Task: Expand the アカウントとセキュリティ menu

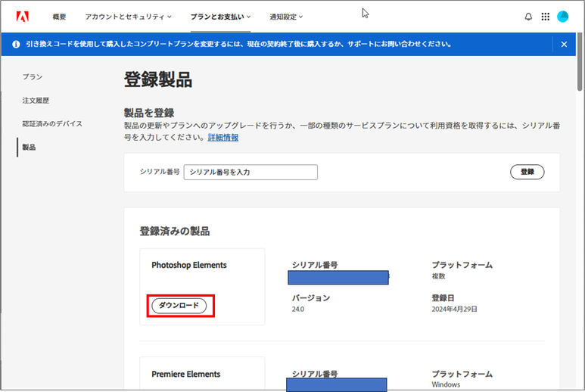Action: pyautogui.click(x=128, y=17)
